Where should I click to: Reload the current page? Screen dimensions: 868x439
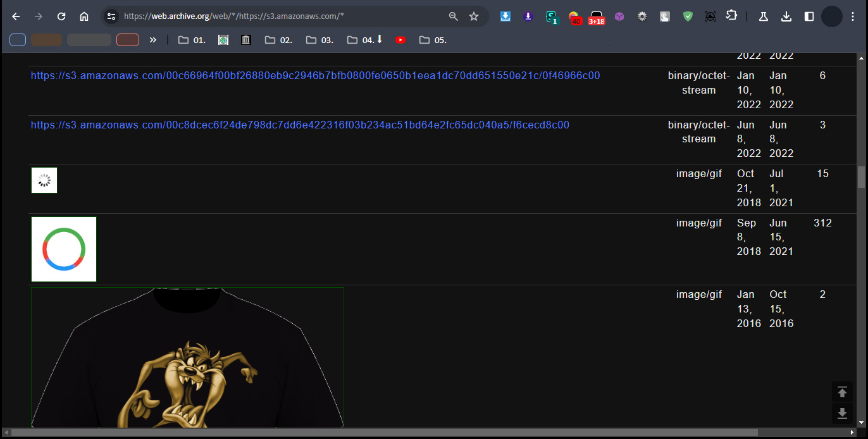pos(61,16)
